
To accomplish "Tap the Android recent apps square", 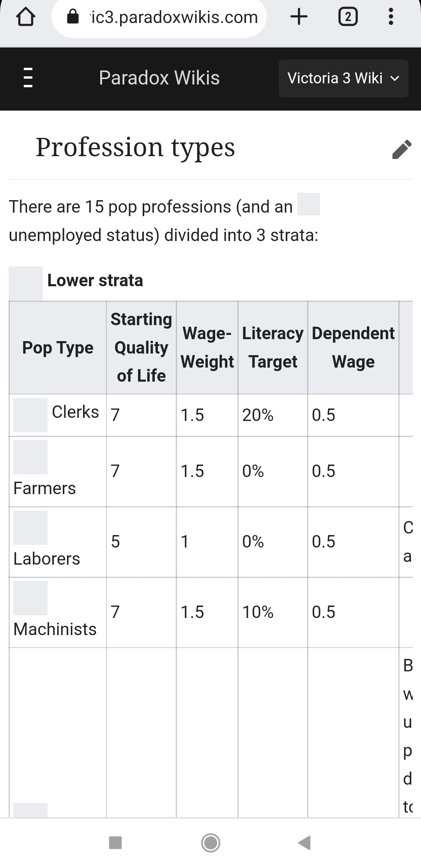I will coord(115,842).
